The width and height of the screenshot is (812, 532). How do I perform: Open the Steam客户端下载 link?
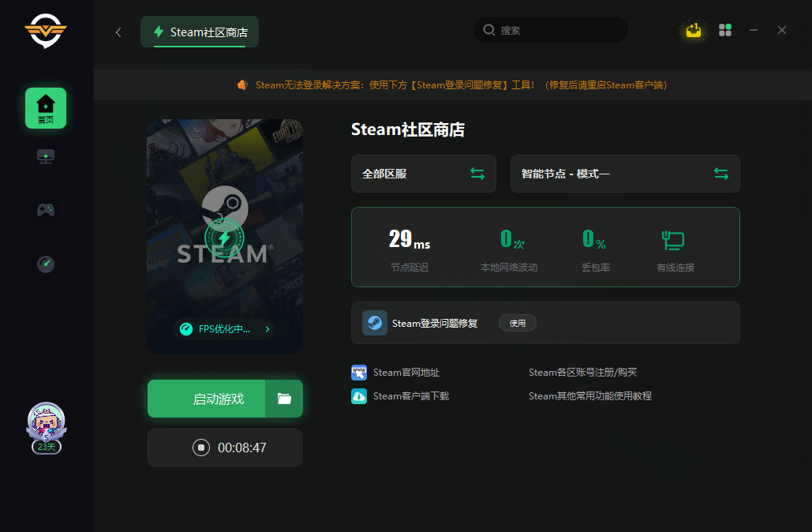[410, 396]
